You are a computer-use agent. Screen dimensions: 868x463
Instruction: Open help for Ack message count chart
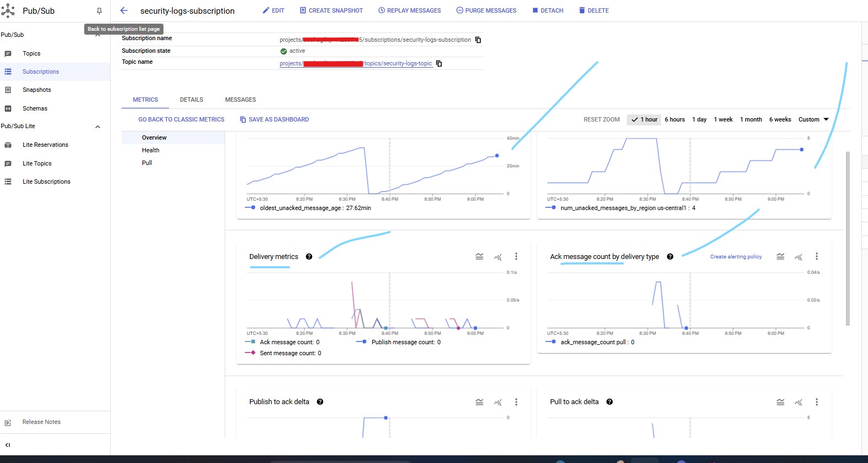click(670, 257)
